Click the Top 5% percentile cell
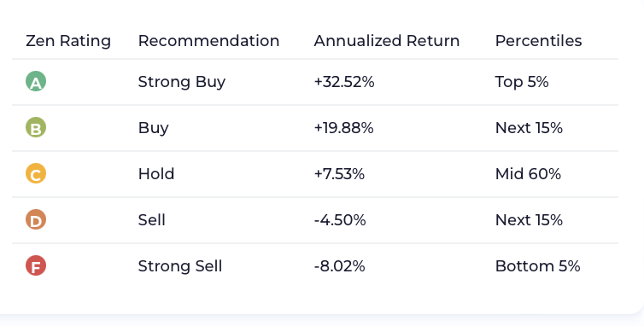 tap(522, 82)
